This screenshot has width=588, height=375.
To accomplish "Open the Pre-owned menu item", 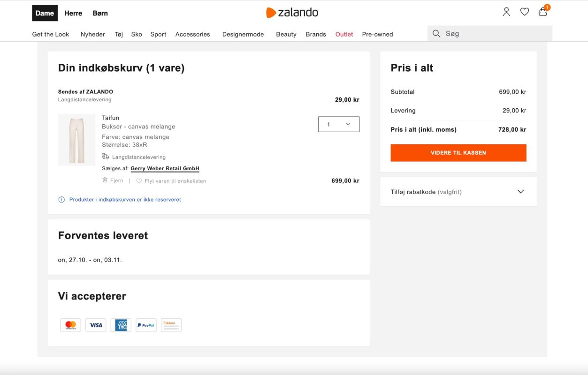I will [377, 34].
